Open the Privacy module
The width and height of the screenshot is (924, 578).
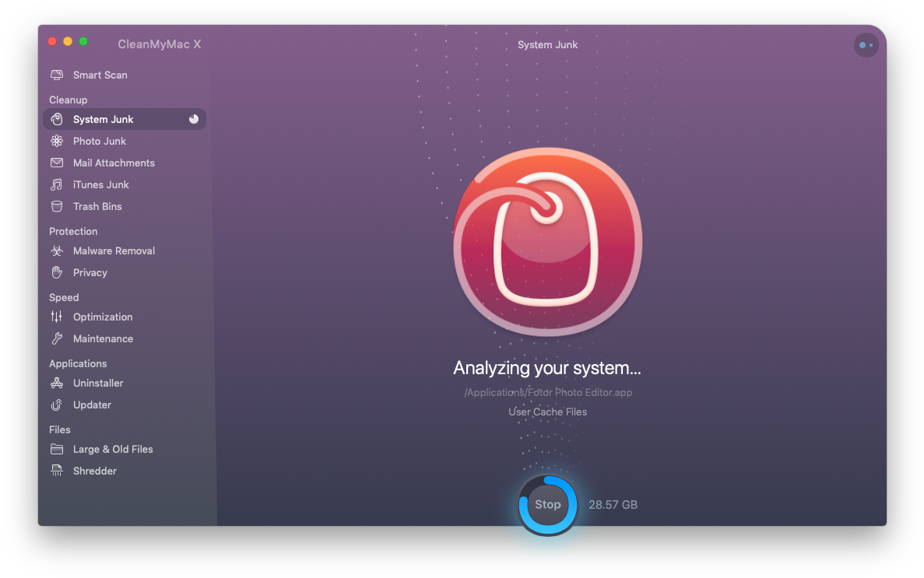[x=125, y=272]
